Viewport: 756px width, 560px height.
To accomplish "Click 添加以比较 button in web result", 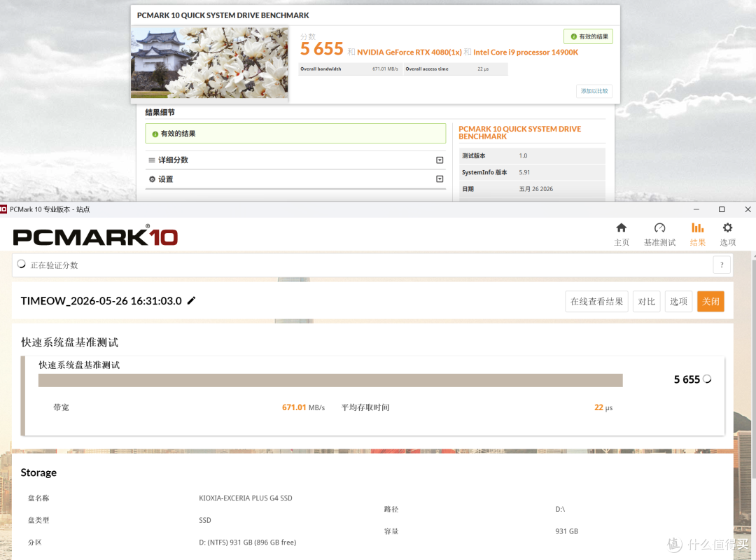I will tap(594, 91).
